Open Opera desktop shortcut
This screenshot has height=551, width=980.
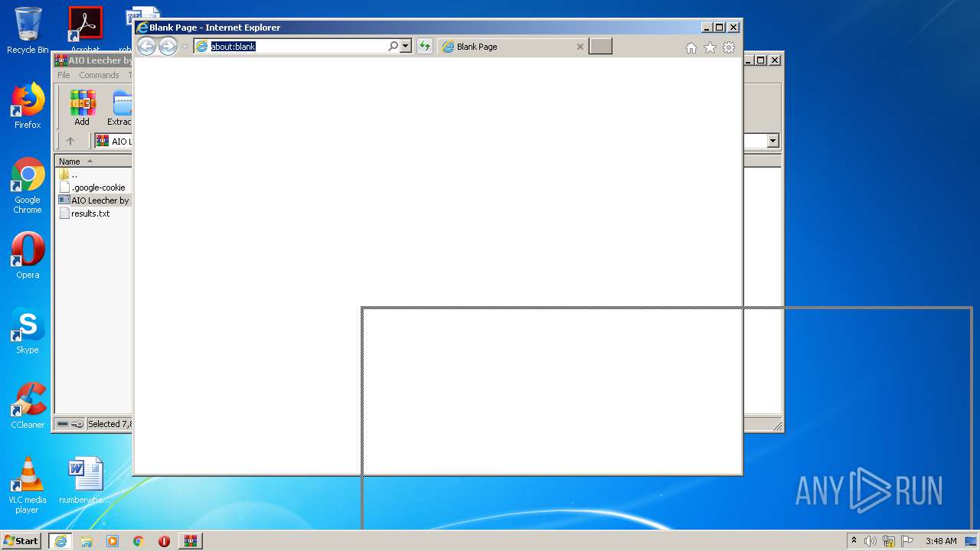[x=28, y=256]
